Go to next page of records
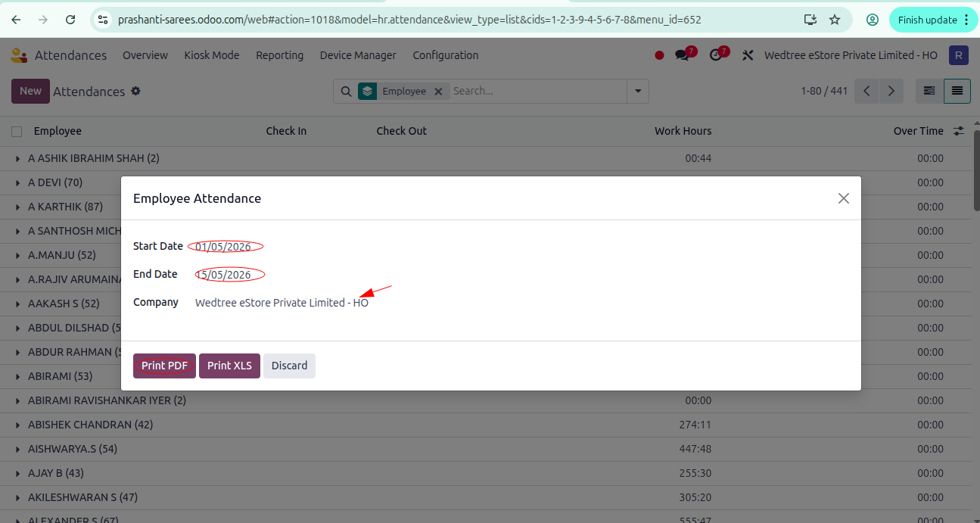This screenshot has width=980, height=523. click(891, 91)
